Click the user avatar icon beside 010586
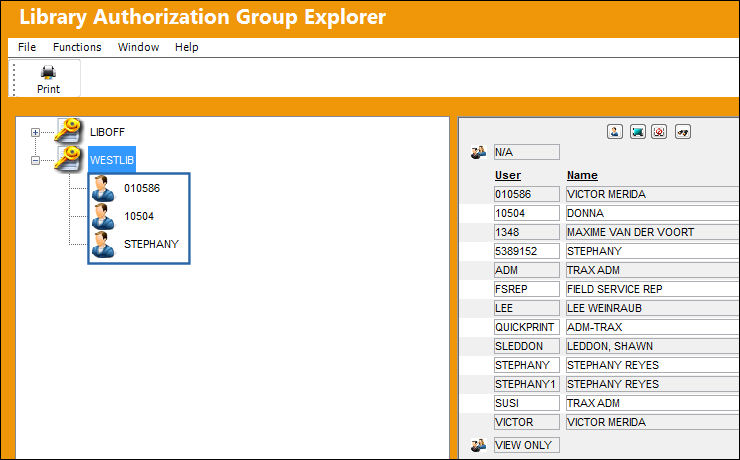 click(x=103, y=188)
